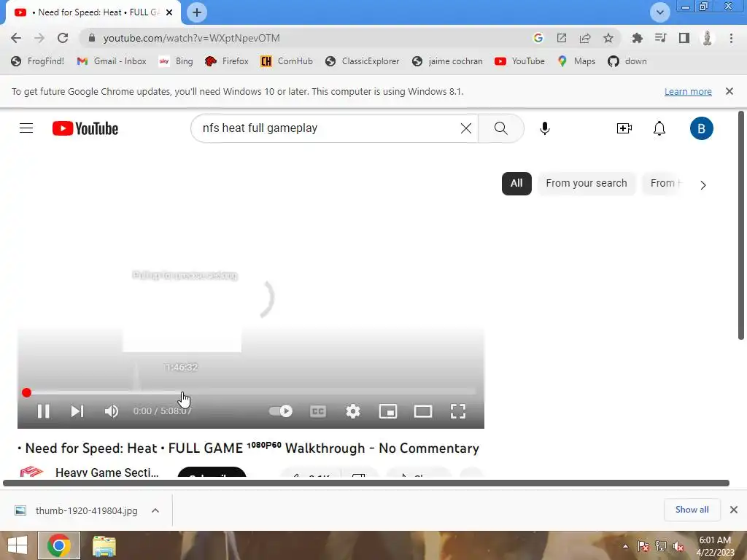
Task: Start voice search with microphone
Action: [x=544, y=128]
